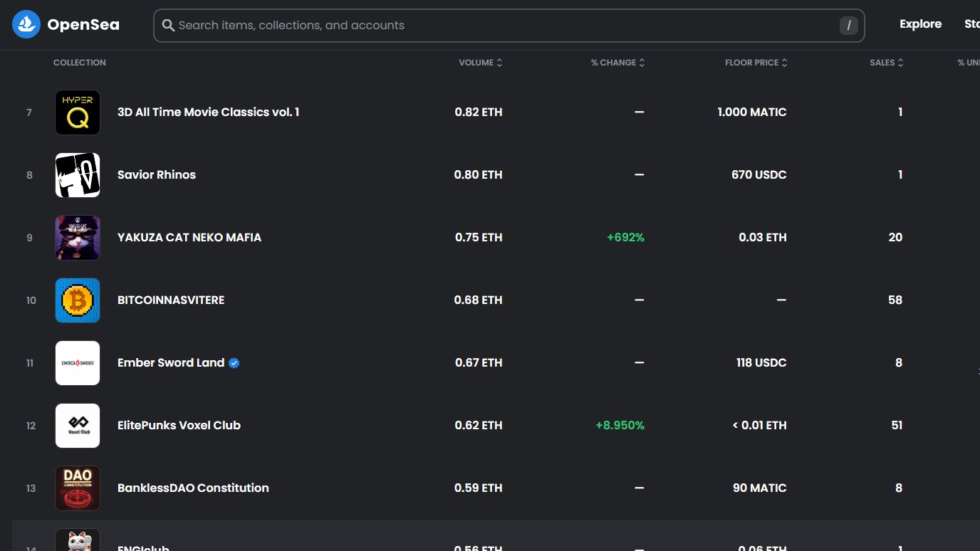This screenshot has height=551, width=980.
Task: Click the 118 USDC floor price
Action: (x=761, y=363)
